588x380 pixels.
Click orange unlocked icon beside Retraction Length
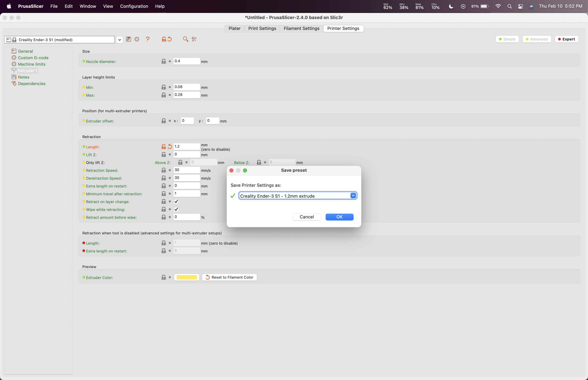pos(164,146)
